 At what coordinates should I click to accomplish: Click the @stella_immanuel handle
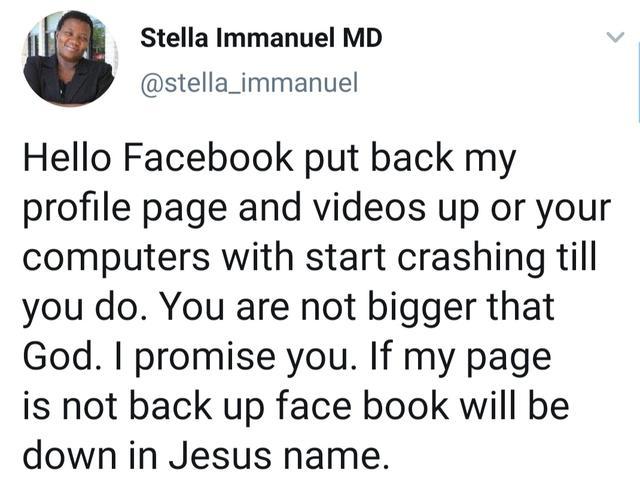248,84
